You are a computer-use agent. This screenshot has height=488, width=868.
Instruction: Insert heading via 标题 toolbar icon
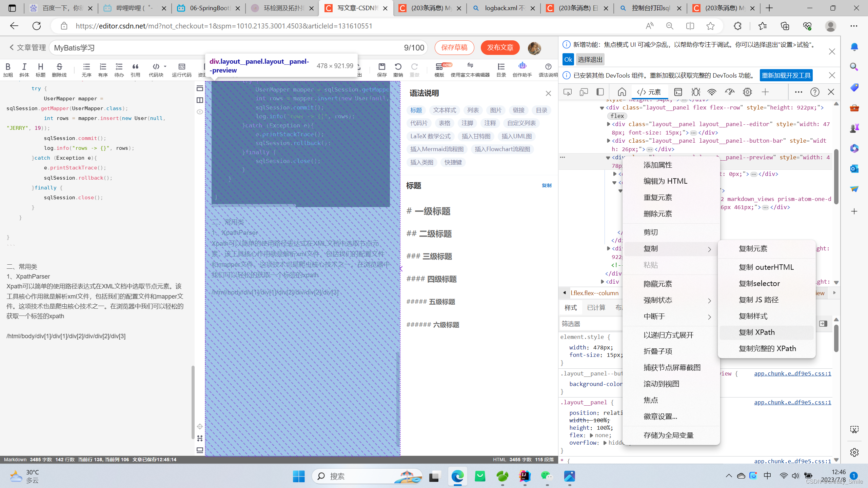[40, 69]
